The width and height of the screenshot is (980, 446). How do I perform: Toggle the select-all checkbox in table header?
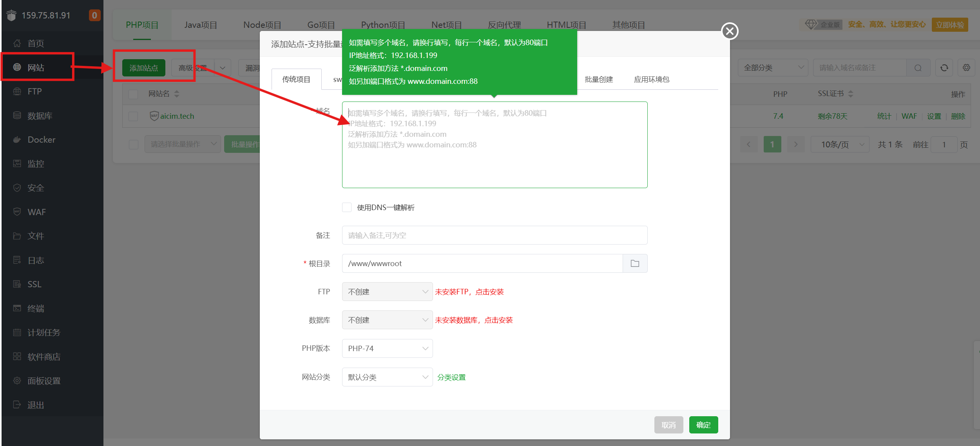click(x=133, y=94)
